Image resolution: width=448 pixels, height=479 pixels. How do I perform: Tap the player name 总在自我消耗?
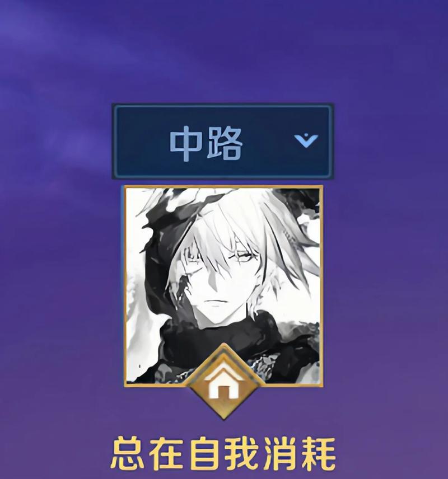[223, 453]
